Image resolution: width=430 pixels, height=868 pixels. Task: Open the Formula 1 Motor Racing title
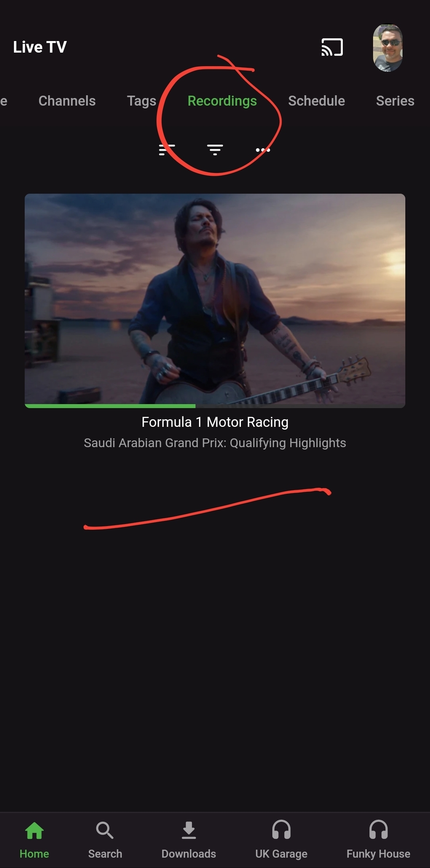click(215, 422)
